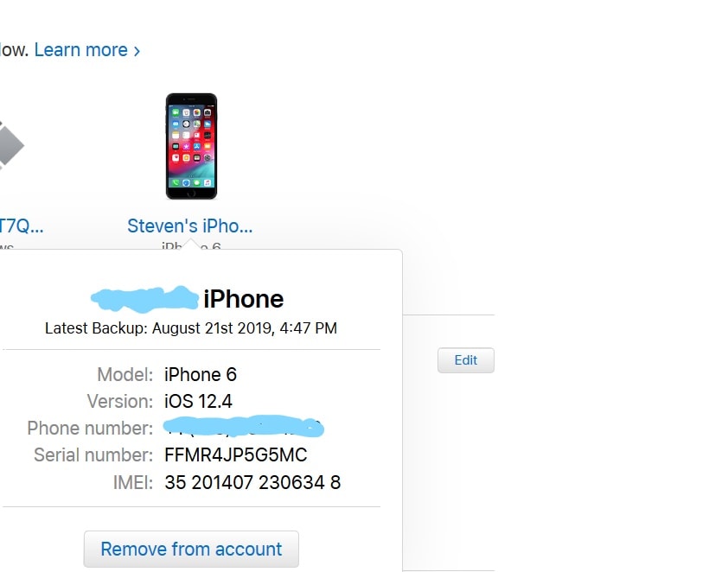Click the redacted phone number value

click(x=244, y=427)
